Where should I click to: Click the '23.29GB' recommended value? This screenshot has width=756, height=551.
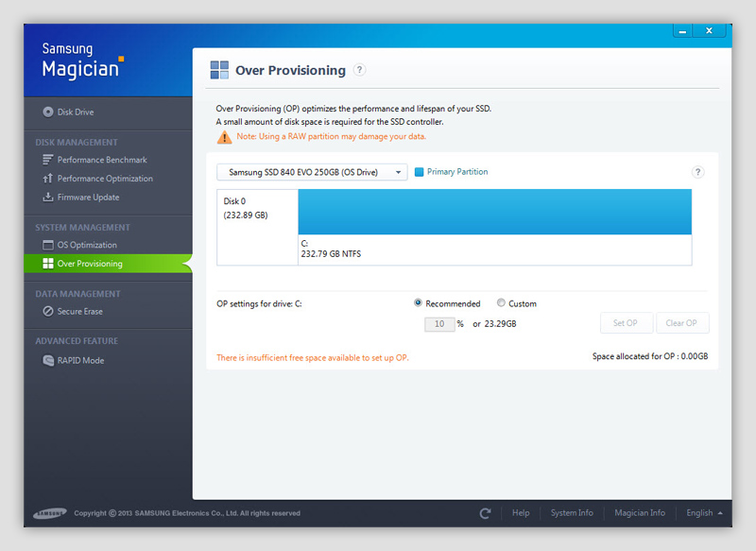click(x=501, y=324)
